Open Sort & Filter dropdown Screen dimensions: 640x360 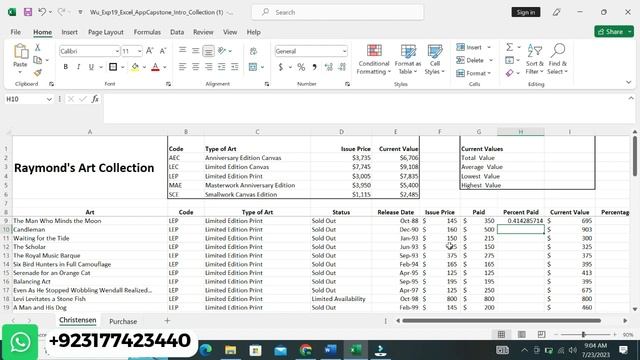[534, 60]
